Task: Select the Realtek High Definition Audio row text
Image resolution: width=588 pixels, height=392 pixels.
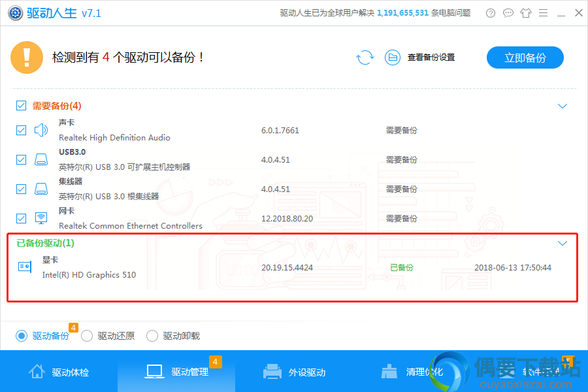Action: [x=114, y=138]
